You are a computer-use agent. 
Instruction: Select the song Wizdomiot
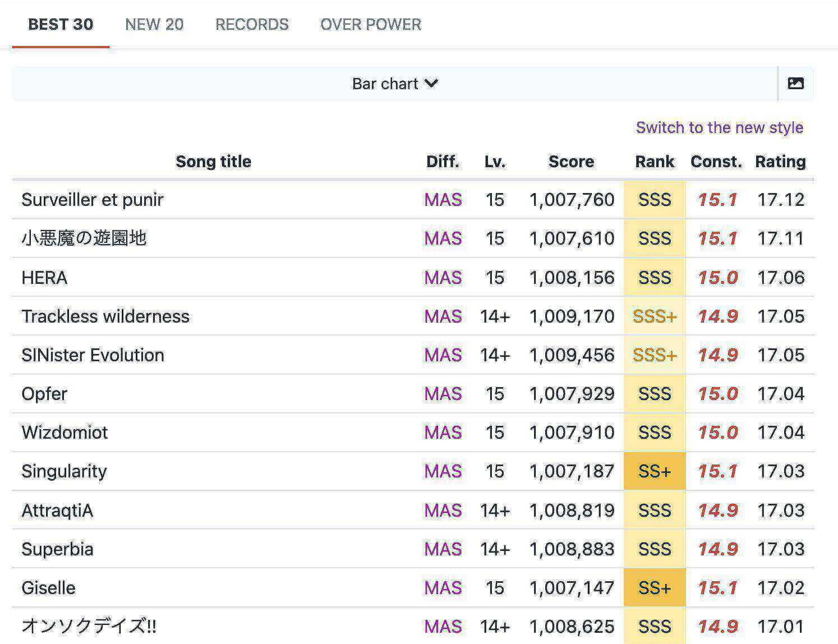tap(65, 433)
